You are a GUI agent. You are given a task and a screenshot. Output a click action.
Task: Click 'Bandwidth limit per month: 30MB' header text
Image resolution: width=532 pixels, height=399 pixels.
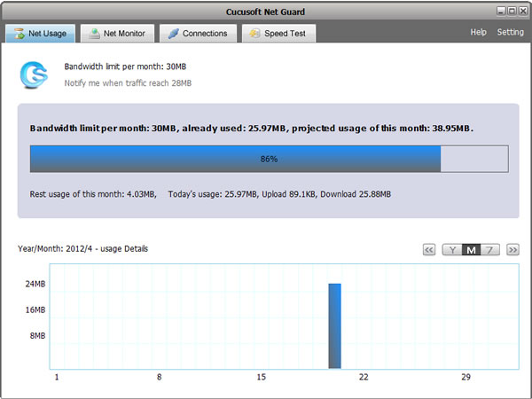click(x=125, y=66)
